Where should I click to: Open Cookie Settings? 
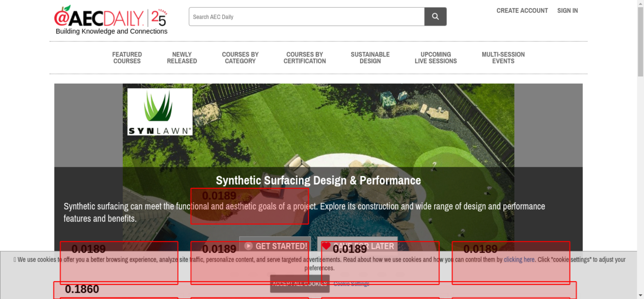(352, 284)
